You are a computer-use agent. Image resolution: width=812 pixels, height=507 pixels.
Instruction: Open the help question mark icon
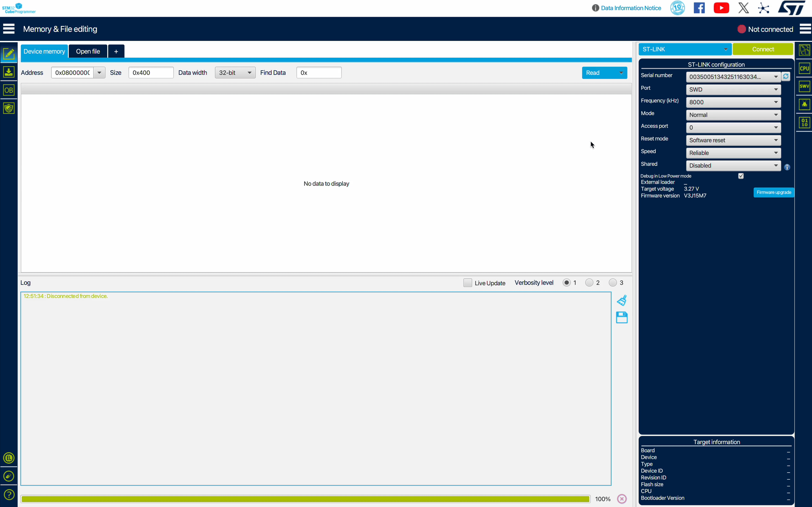pyautogui.click(x=9, y=494)
